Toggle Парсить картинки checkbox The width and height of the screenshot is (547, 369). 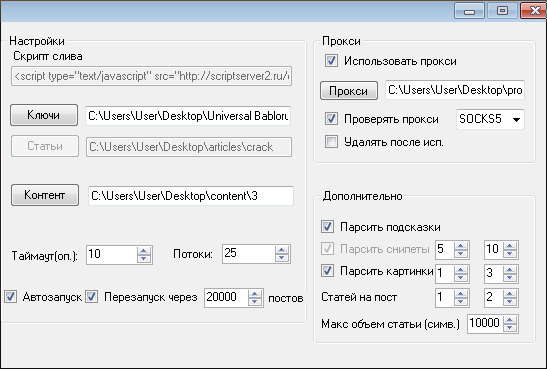point(327,270)
